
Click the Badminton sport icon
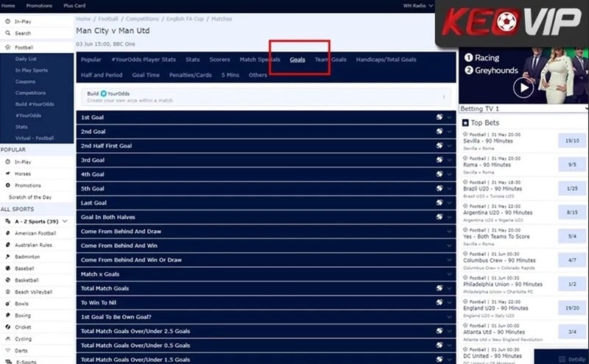pos(7,257)
